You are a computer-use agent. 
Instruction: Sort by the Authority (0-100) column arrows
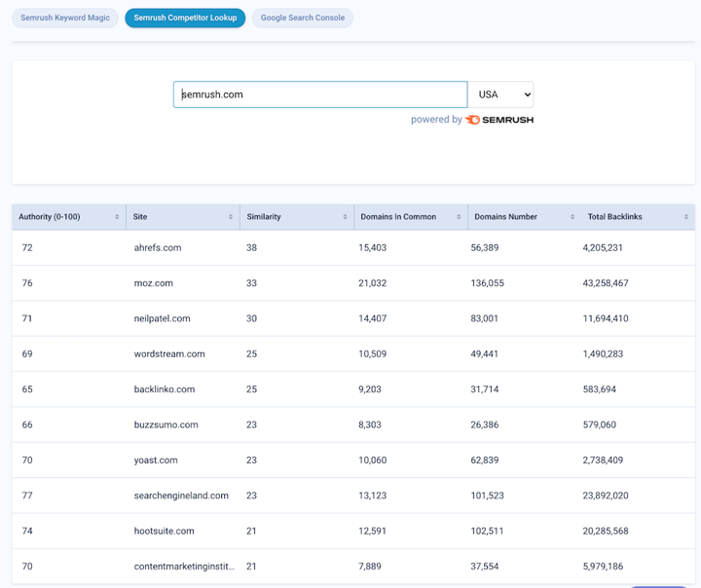117,217
